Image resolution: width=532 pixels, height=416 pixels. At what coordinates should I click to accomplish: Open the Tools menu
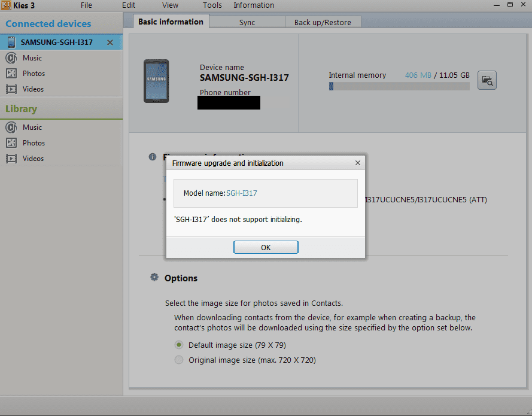[212, 5]
